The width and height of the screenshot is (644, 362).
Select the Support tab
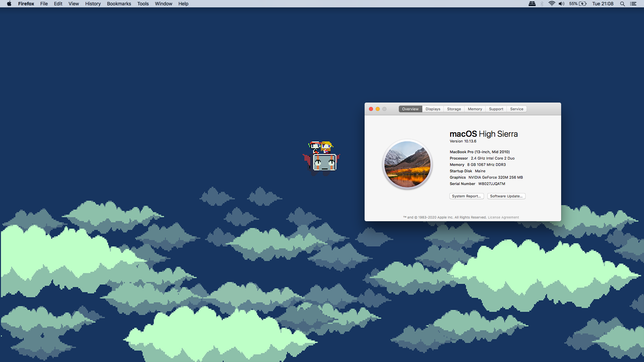[496, 109]
